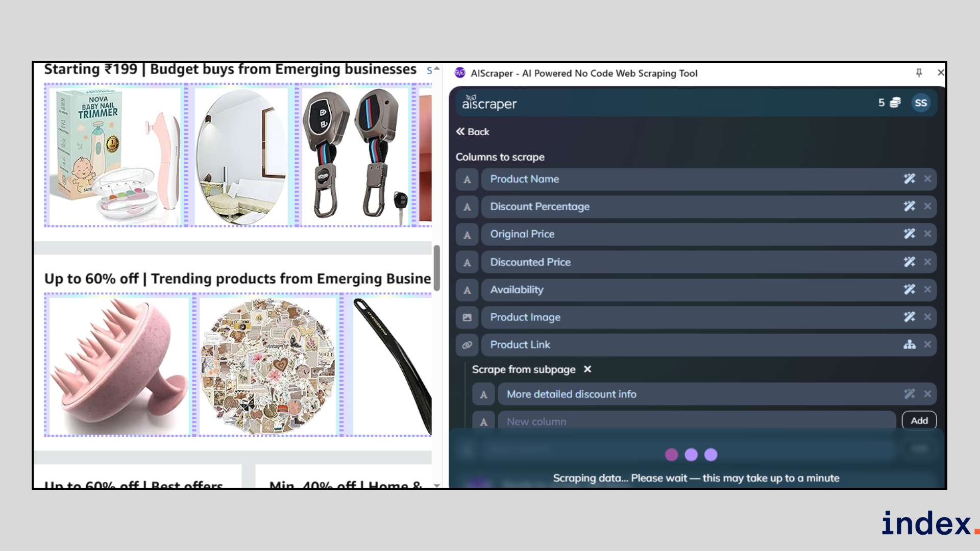The image size is (980, 551).
Task: Remove the Original Price column
Action: pyautogui.click(x=927, y=234)
